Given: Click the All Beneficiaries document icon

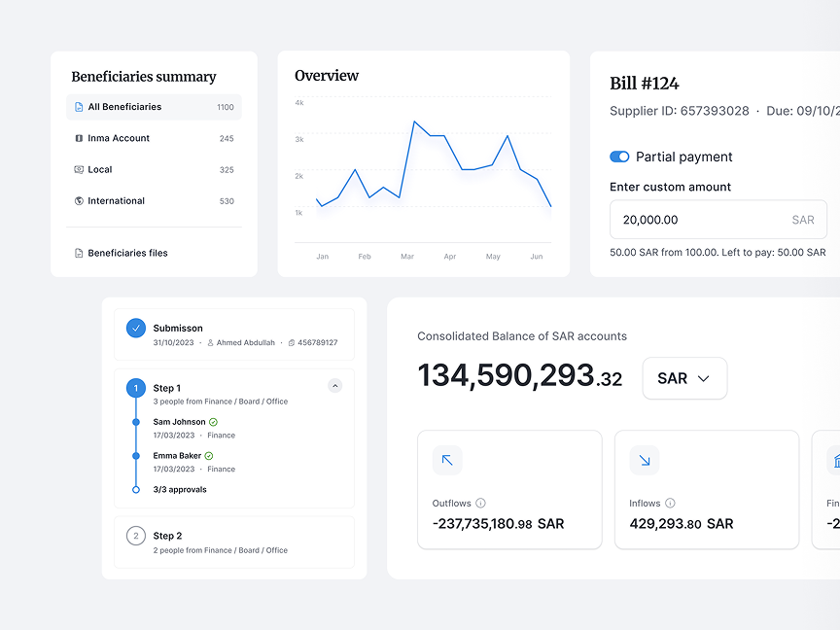Looking at the screenshot, I should [79, 107].
